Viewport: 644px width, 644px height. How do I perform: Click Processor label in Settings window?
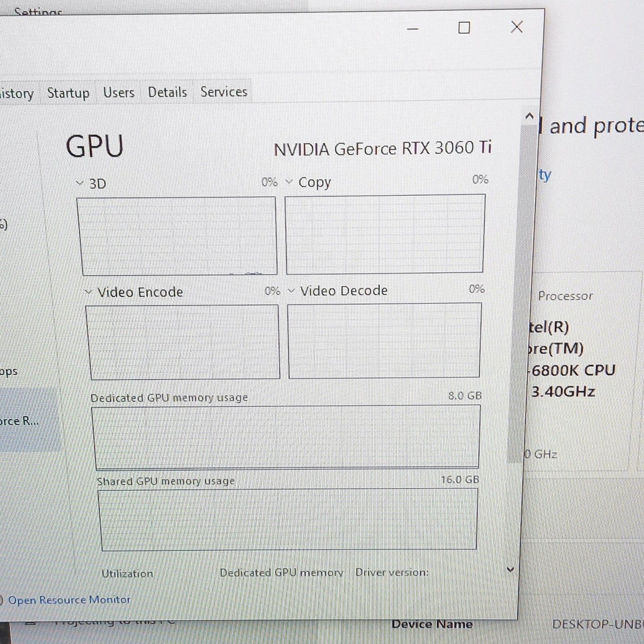pos(565,296)
